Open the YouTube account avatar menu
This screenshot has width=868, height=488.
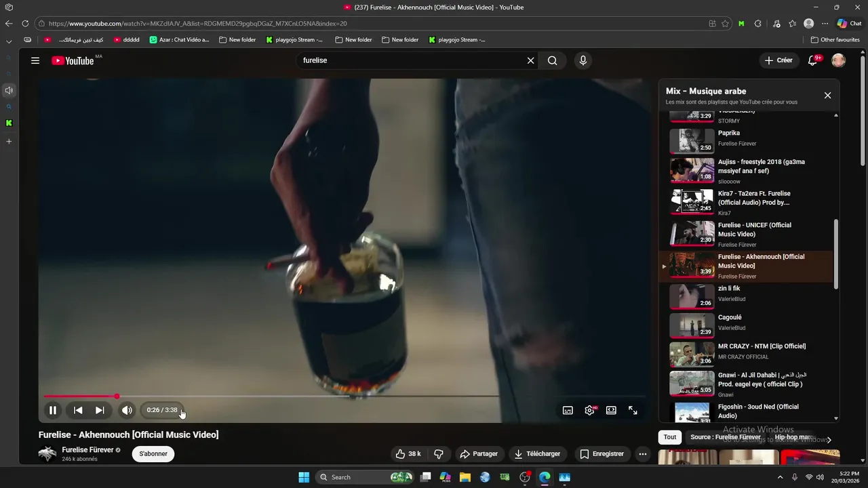click(x=839, y=60)
